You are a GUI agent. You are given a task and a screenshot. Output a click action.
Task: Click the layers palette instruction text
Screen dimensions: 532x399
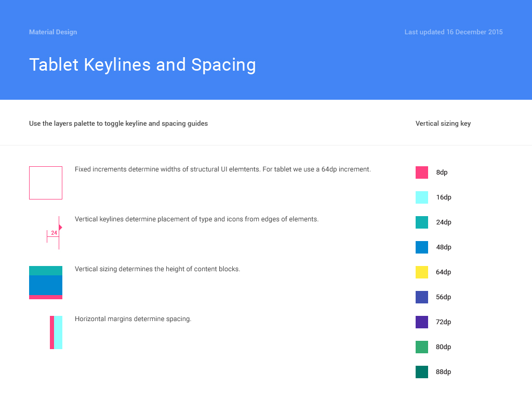(x=118, y=124)
